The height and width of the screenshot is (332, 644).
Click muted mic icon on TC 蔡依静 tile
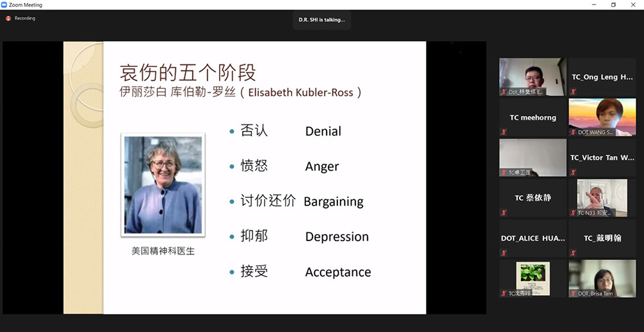(504, 213)
